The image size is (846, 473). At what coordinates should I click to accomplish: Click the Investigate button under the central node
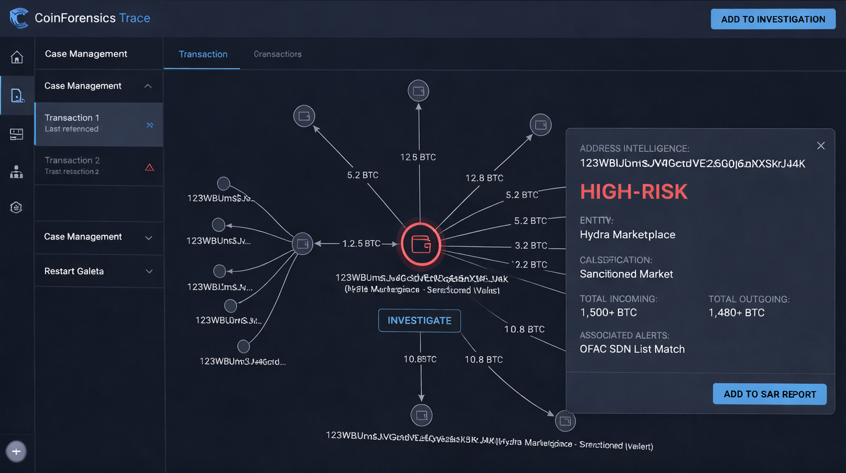pos(419,320)
